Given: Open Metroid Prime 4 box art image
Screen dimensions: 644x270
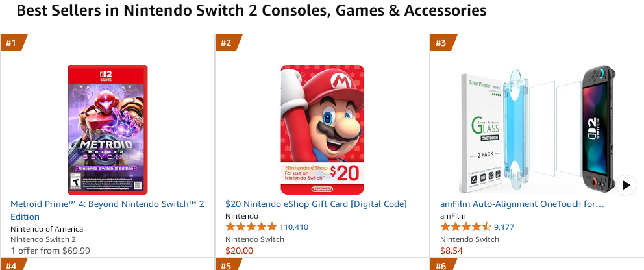Looking at the screenshot, I should (108, 129).
